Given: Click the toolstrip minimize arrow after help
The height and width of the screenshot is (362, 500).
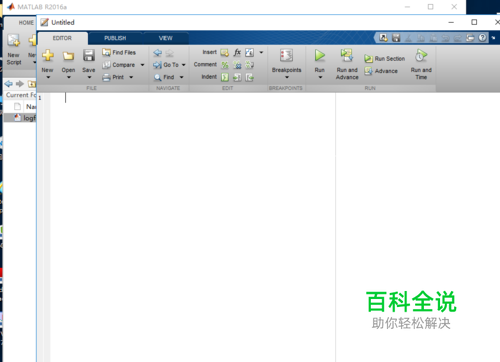Looking at the screenshot, I should [493, 38].
